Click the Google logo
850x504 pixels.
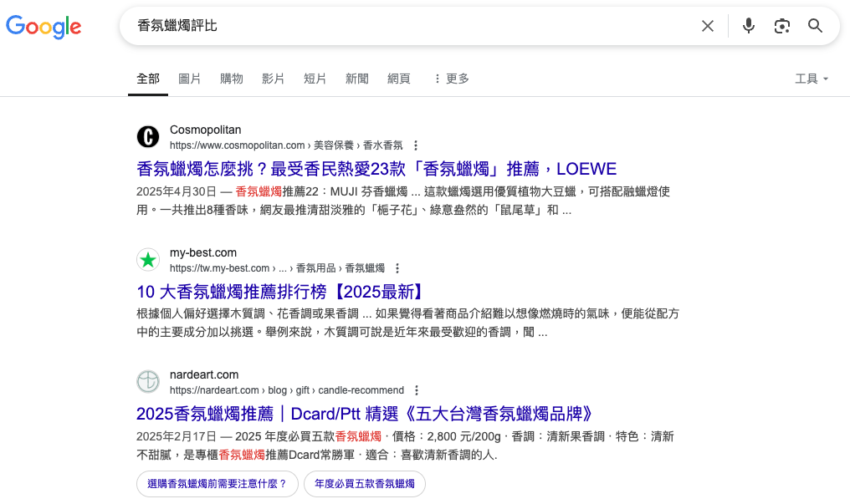pyautogui.click(x=44, y=27)
